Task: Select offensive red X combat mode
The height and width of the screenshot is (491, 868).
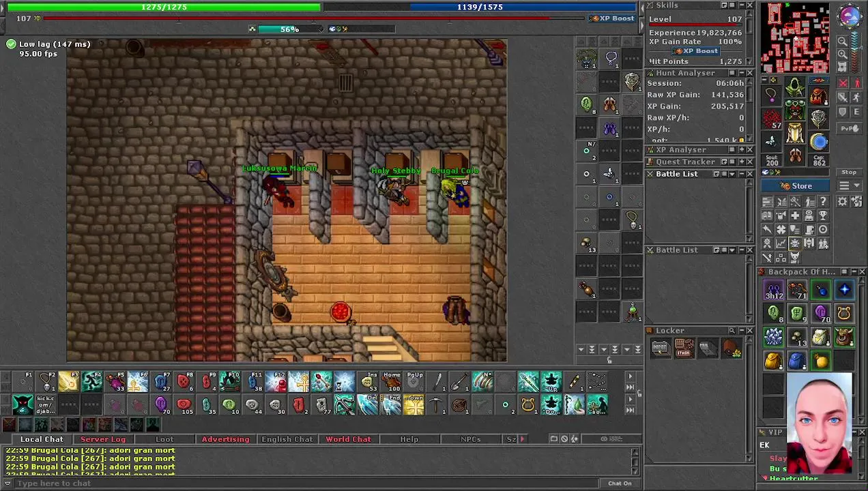Action: [x=843, y=83]
